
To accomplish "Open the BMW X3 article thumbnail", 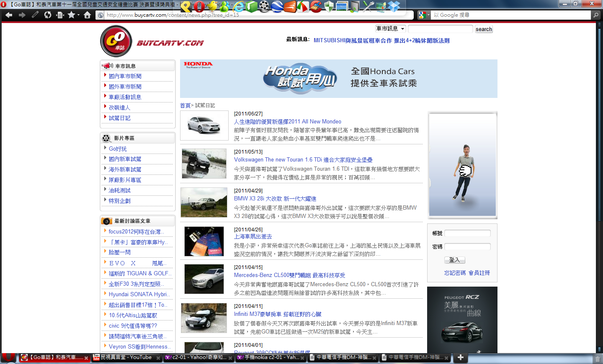I will (x=204, y=203).
